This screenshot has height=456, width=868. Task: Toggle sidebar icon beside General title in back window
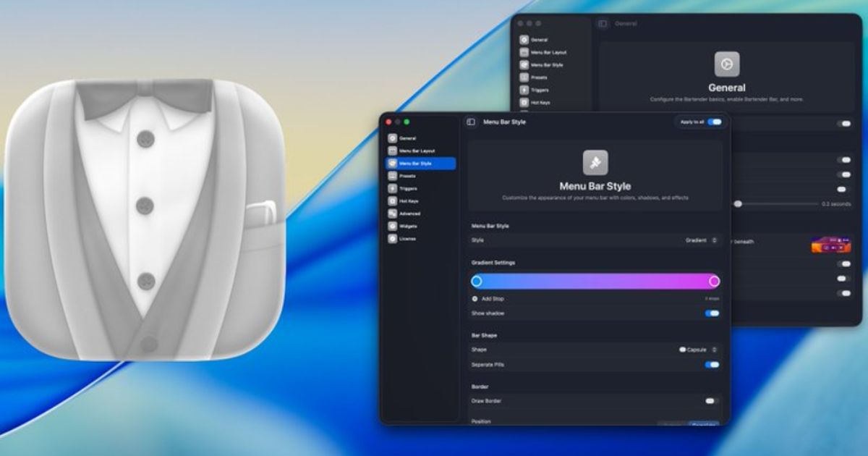click(x=603, y=24)
